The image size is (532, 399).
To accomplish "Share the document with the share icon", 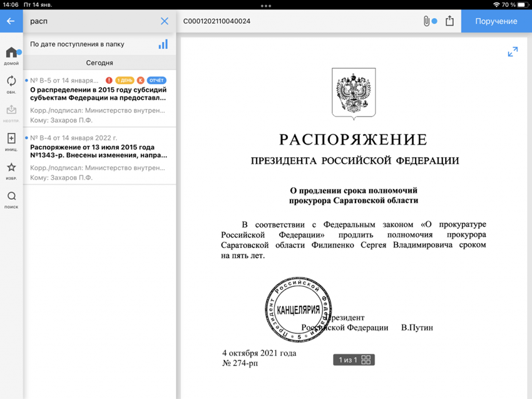I will click(x=449, y=21).
